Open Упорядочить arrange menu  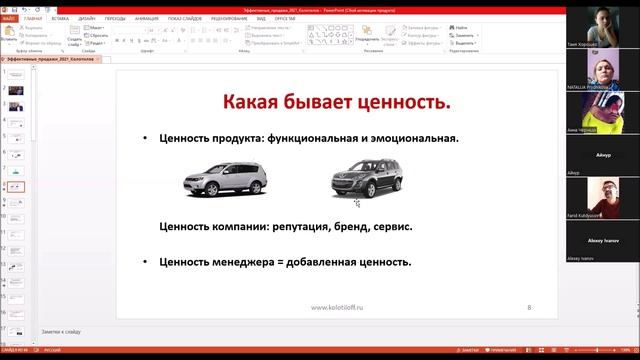coord(367,34)
